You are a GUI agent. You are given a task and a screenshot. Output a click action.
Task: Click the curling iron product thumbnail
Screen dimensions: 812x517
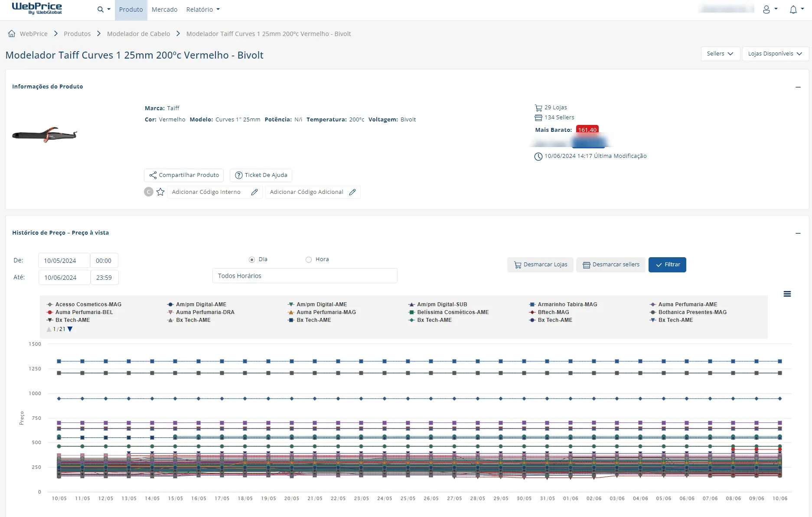coord(45,135)
